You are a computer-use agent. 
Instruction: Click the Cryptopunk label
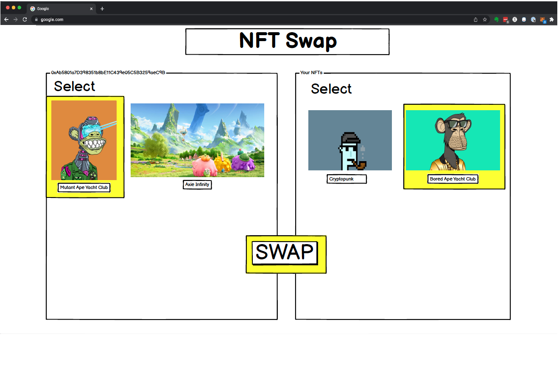click(x=347, y=179)
